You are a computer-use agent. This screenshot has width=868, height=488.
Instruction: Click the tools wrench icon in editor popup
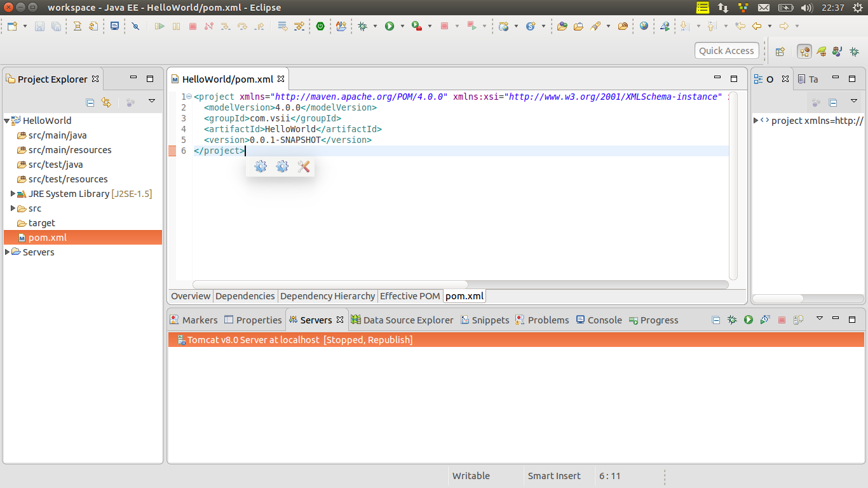point(304,166)
